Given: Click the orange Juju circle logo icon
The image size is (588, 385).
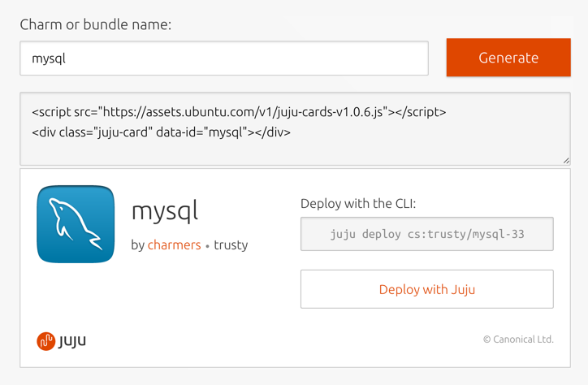Looking at the screenshot, I should (x=45, y=341).
